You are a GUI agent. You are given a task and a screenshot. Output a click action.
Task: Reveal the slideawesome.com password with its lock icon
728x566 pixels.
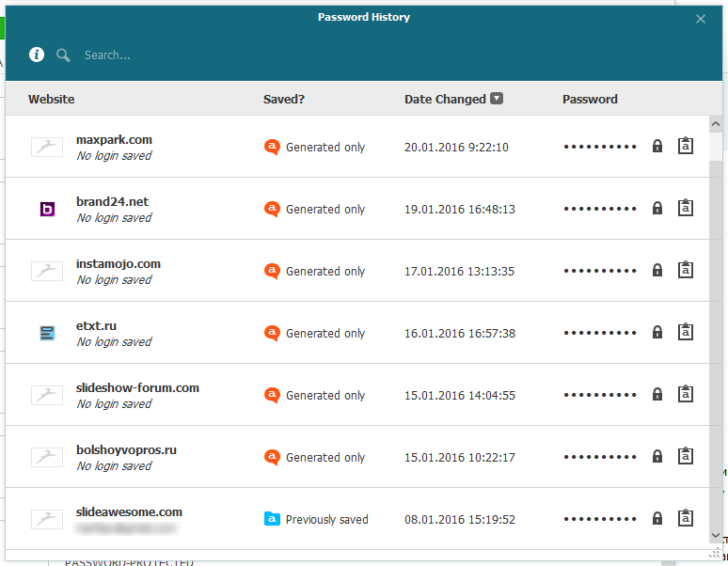pyautogui.click(x=657, y=518)
